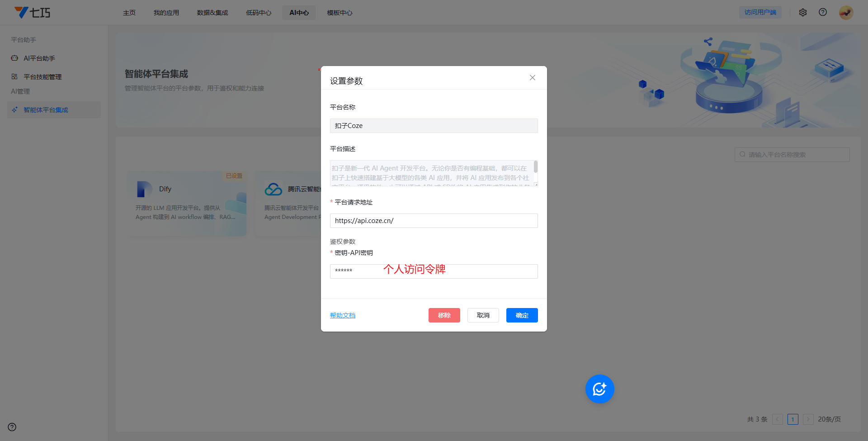Open the 帮助文档 link

343,315
